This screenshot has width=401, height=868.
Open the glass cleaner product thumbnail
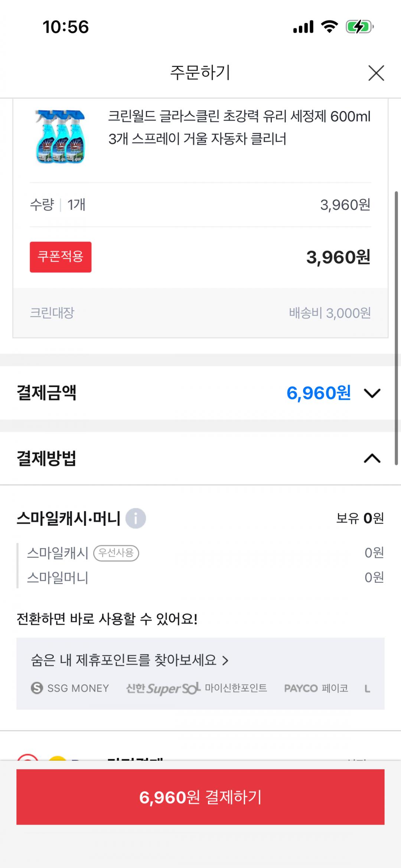(x=61, y=136)
